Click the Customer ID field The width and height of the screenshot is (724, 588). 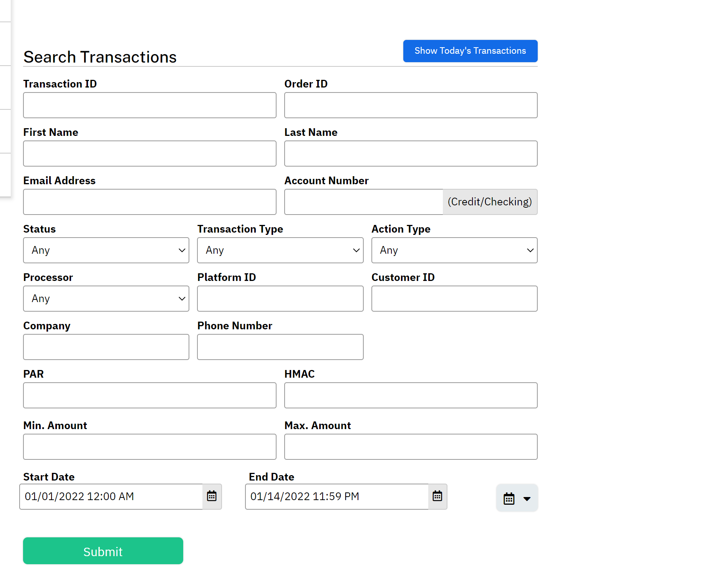pos(454,299)
